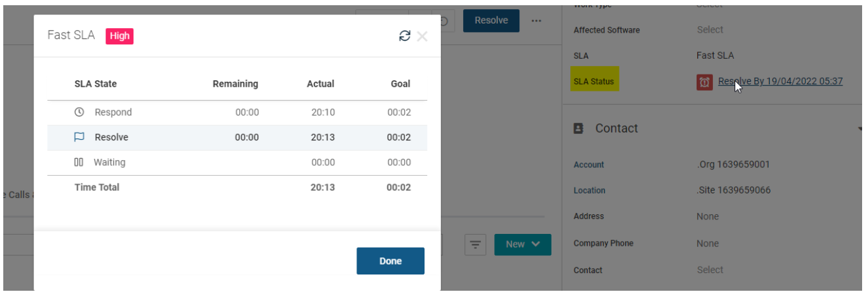Click the Resolve flag icon

pos(79,137)
